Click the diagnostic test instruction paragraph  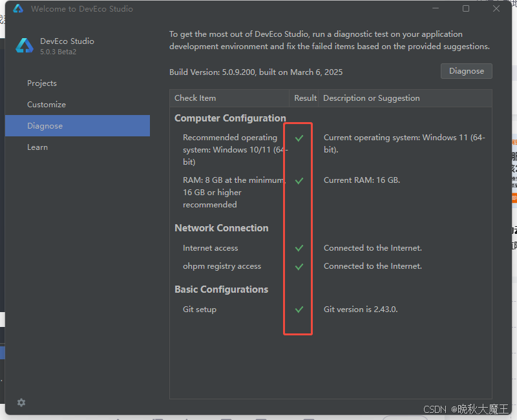[x=330, y=40]
